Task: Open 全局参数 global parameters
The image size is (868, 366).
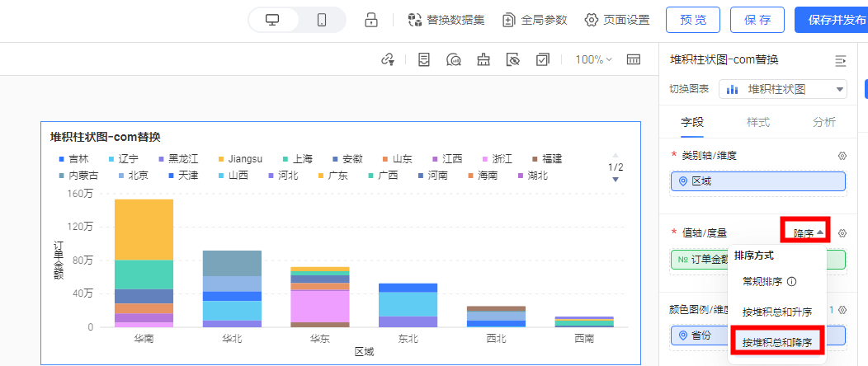Action: click(x=535, y=20)
